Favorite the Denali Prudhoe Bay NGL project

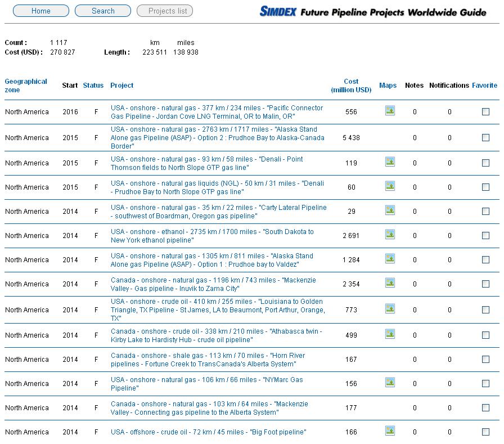[x=485, y=187]
